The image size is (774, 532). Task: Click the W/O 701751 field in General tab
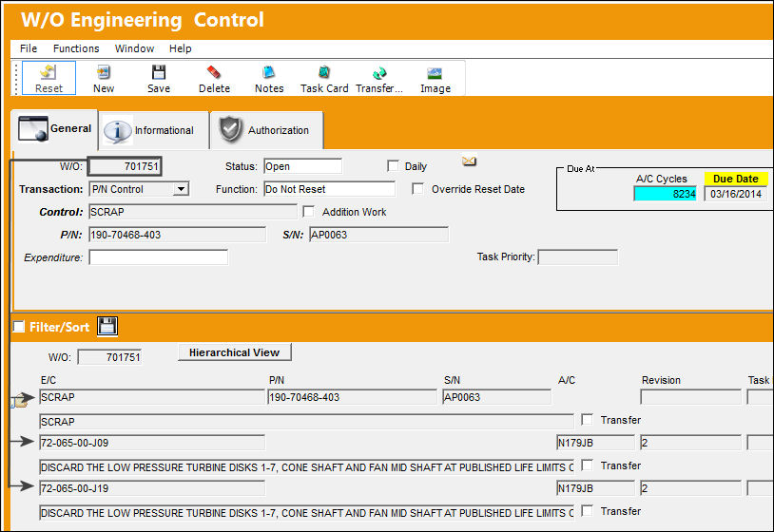tap(125, 166)
